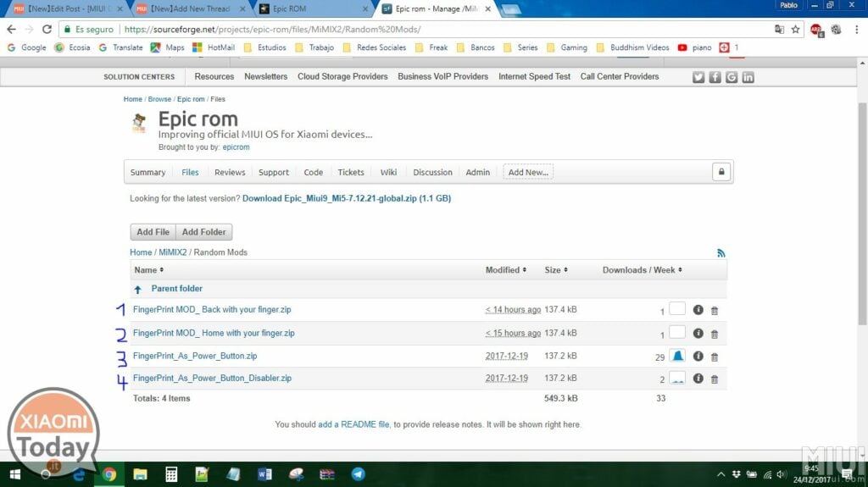Open Calculator from the taskbar

tap(171, 474)
